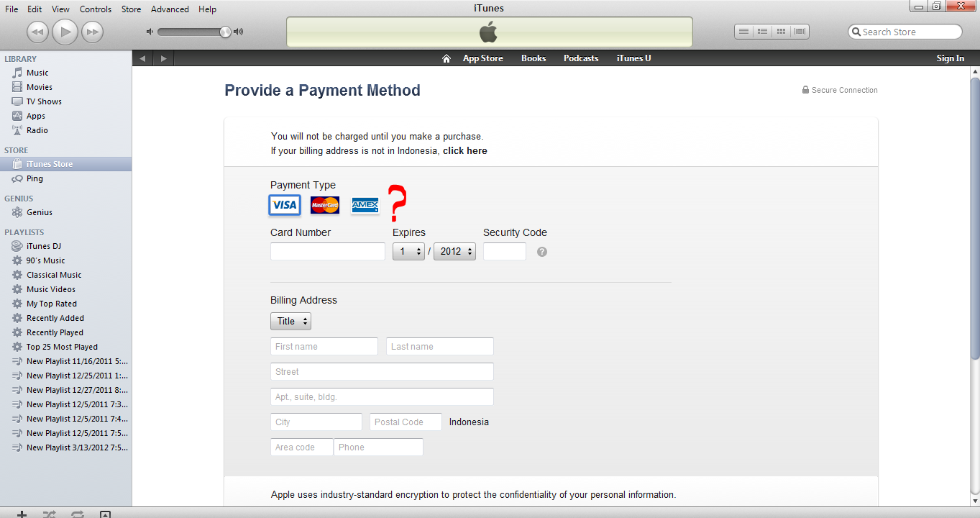This screenshot has height=518, width=980.
Task: Go to the App Store tab
Action: (483, 58)
